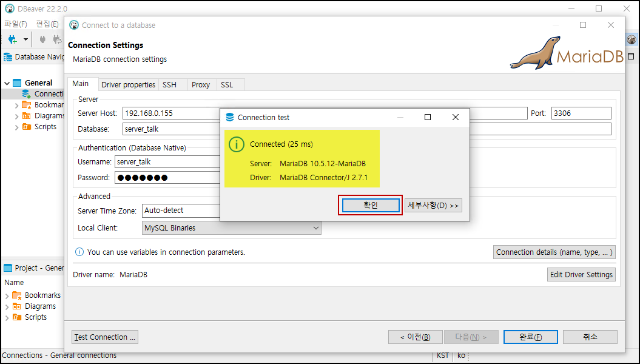The width and height of the screenshot is (640, 364).
Task: Open the 파일(F) menu
Action: 16,24
